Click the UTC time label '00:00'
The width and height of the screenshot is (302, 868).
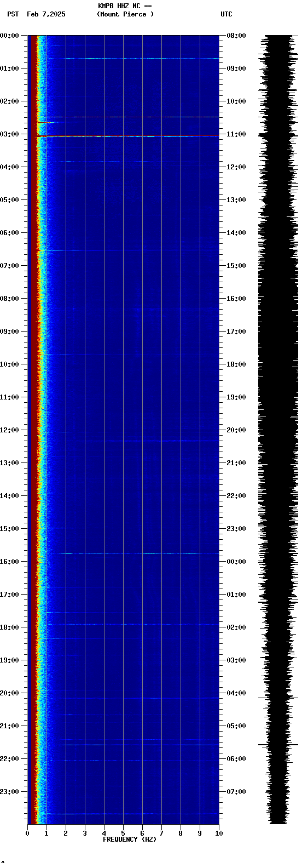236,562
